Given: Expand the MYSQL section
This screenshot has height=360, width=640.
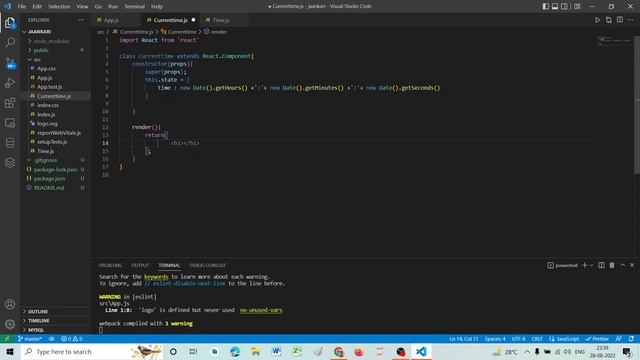Looking at the screenshot, I should coord(36,330).
